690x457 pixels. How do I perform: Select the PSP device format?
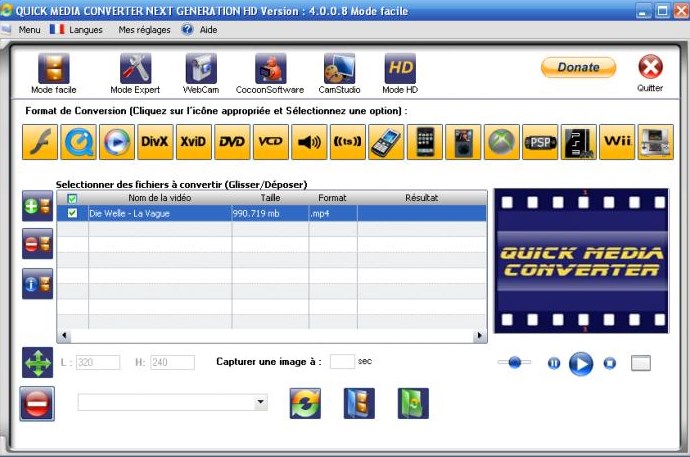(x=540, y=142)
